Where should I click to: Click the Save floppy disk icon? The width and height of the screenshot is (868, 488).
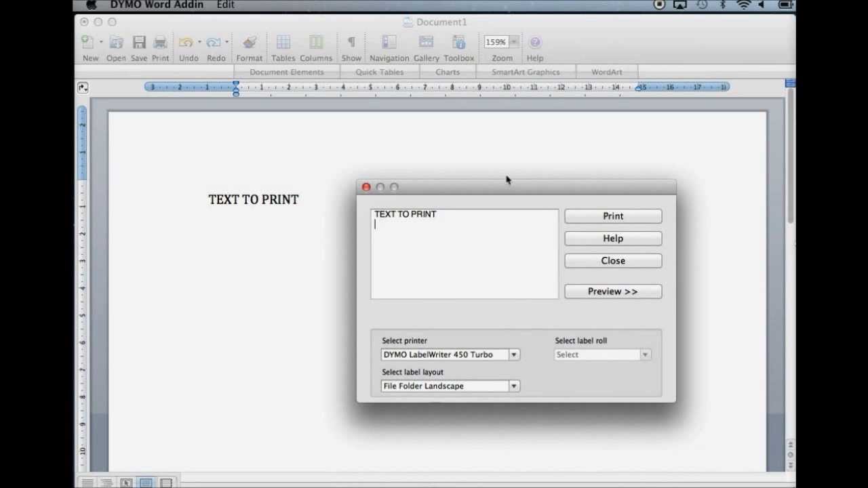tap(139, 42)
